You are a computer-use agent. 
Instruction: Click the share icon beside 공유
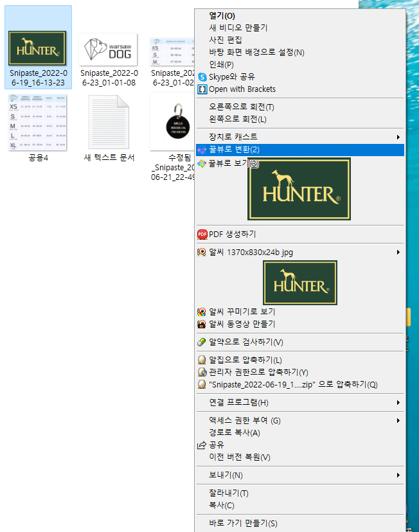pyautogui.click(x=202, y=445)
